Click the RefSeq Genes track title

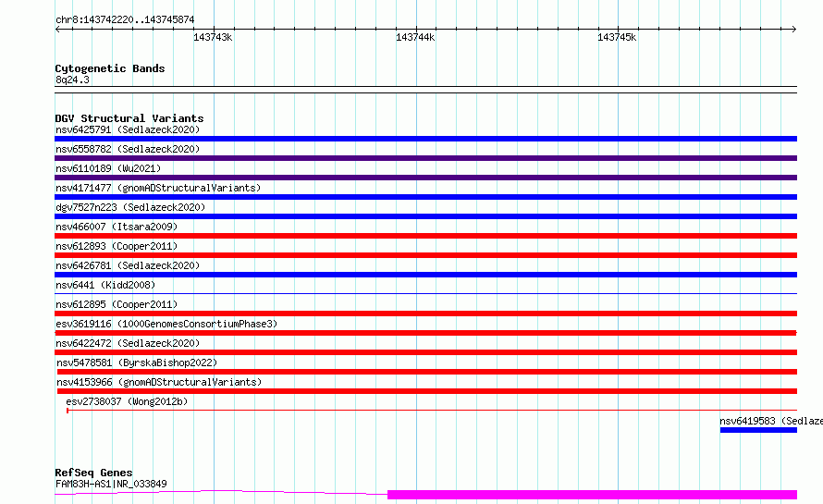93,473
